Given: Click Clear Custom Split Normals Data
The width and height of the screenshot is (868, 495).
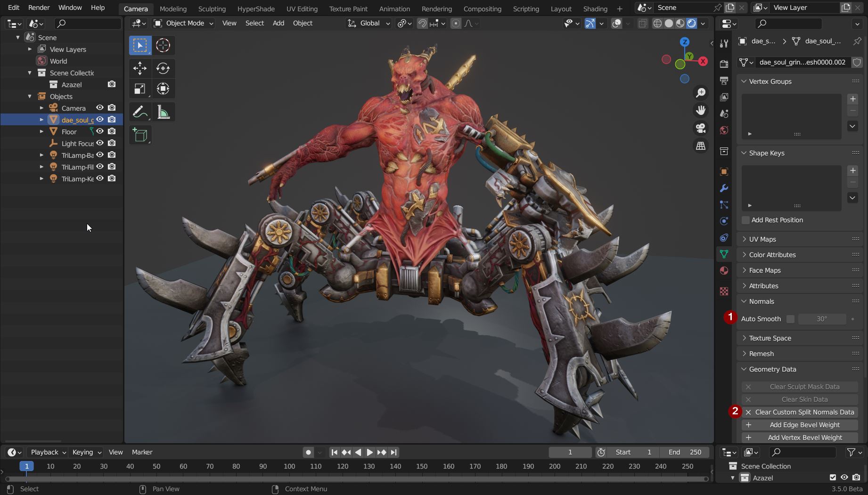Looking at the screenshot, I should (800, 412).
